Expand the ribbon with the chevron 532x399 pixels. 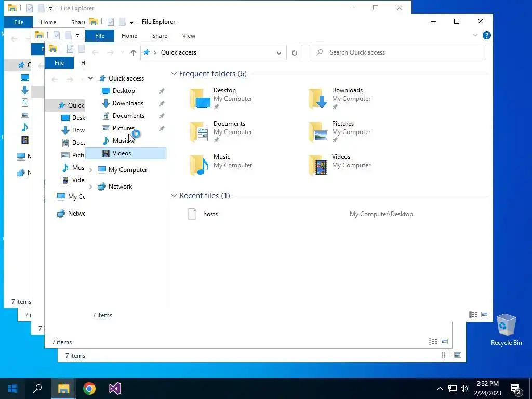[x=475, y=35]
